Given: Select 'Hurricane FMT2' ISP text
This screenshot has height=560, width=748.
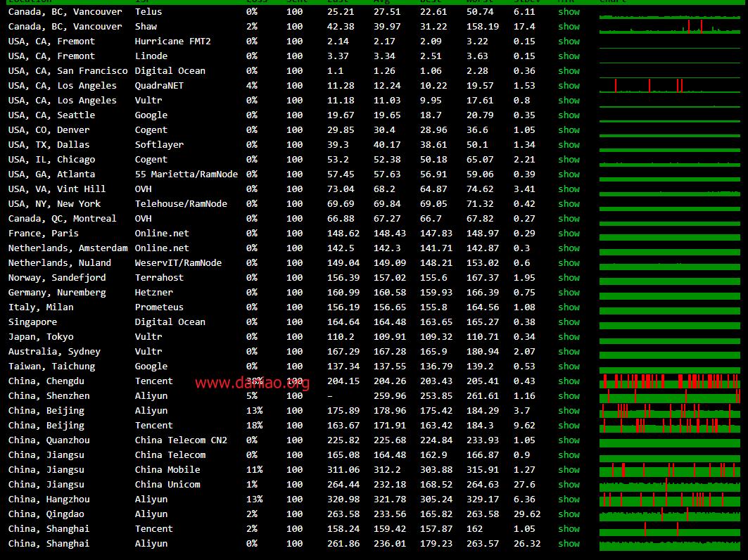Looking at the screenshot, I should [x=172, y=42].
